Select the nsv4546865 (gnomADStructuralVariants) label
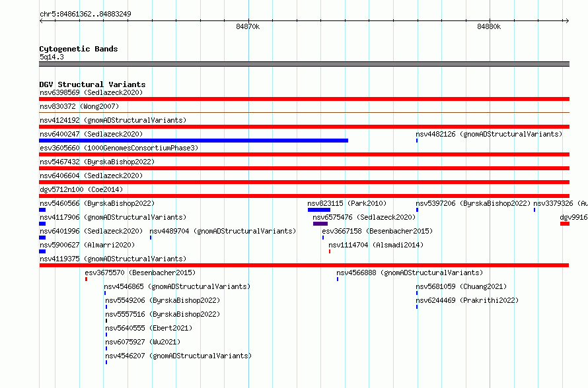Screen dimensions: 588x388 177,286
